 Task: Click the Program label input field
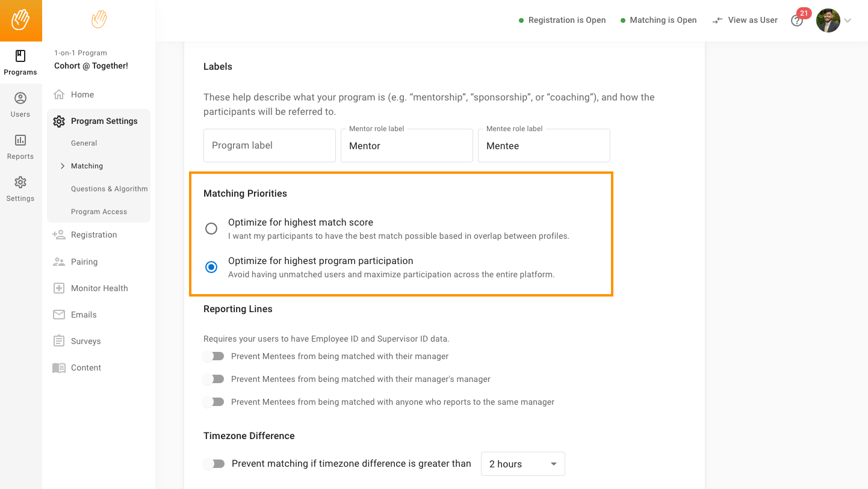(270, 146)
